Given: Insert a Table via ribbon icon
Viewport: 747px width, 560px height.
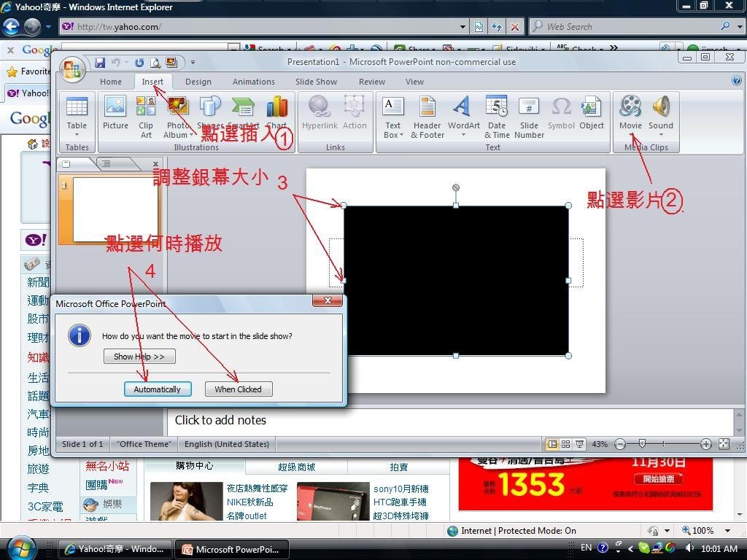Looking at the screenshot, I should [77, 106].
